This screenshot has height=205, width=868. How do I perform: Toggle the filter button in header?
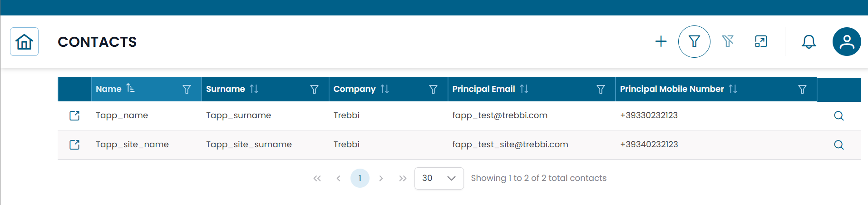point(694,41)
